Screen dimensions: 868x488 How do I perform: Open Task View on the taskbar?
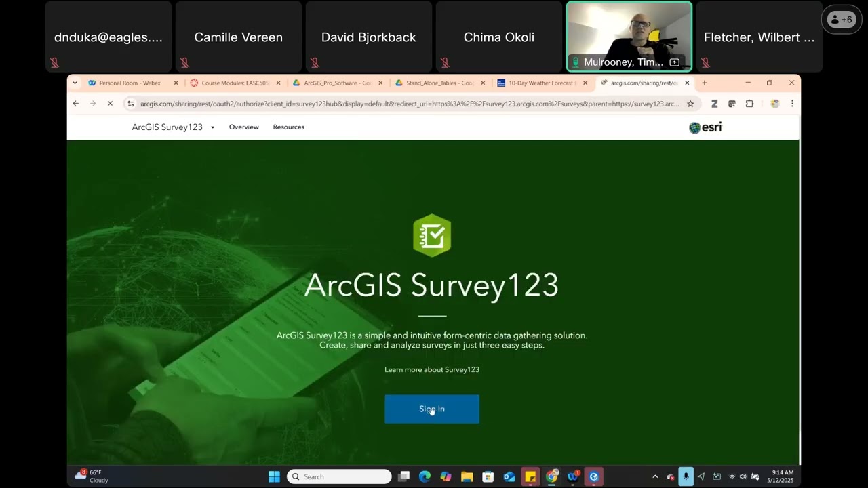click(x=403, y=476)
